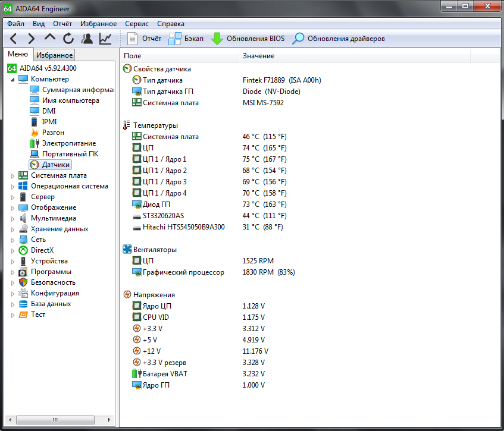Expand the Системная плата tree node
504x431 pixels.
click(x=12, y=176)
